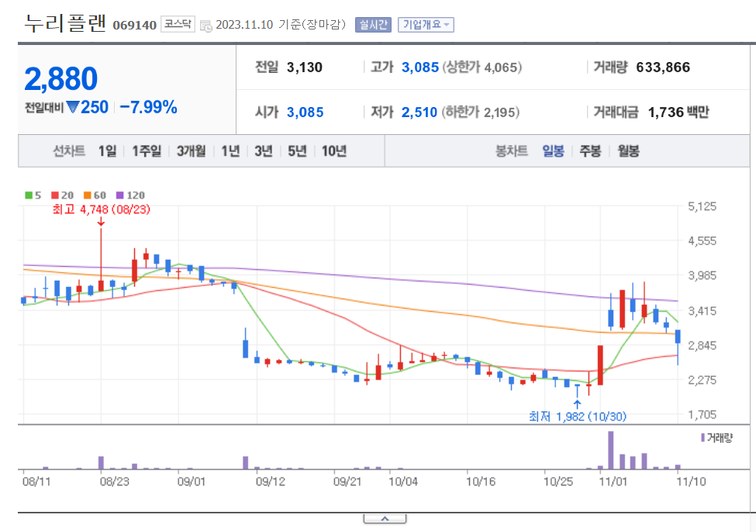Image resolution: width=756 pixels, height=532 pixels.
Task: Click the 5,125 price axis label
Action: (702, 206)
